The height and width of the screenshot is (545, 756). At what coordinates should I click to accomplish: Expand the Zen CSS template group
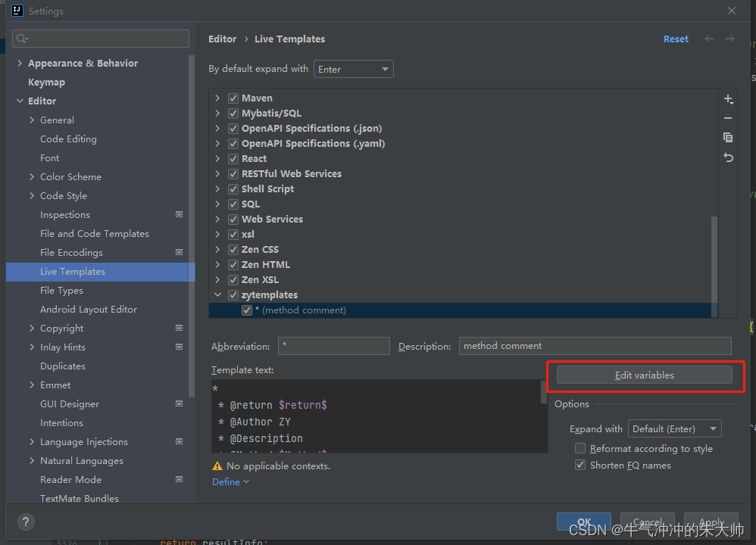point(218,250)
